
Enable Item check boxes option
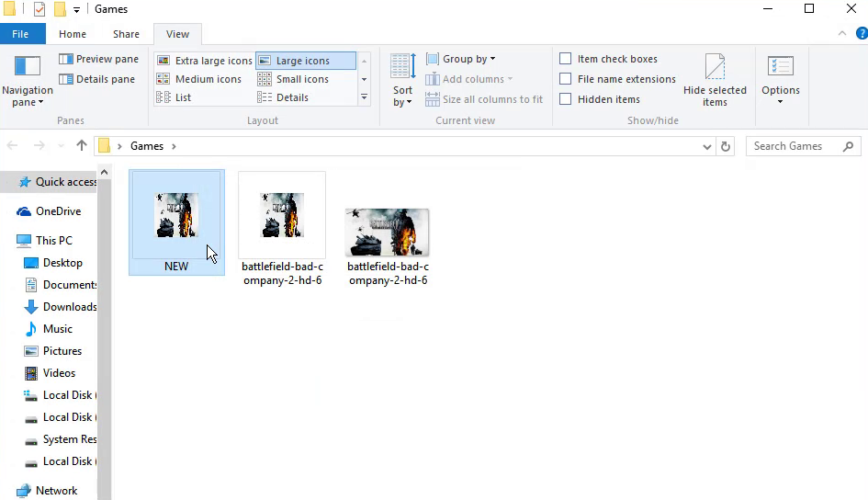click(x=566, y=59)
